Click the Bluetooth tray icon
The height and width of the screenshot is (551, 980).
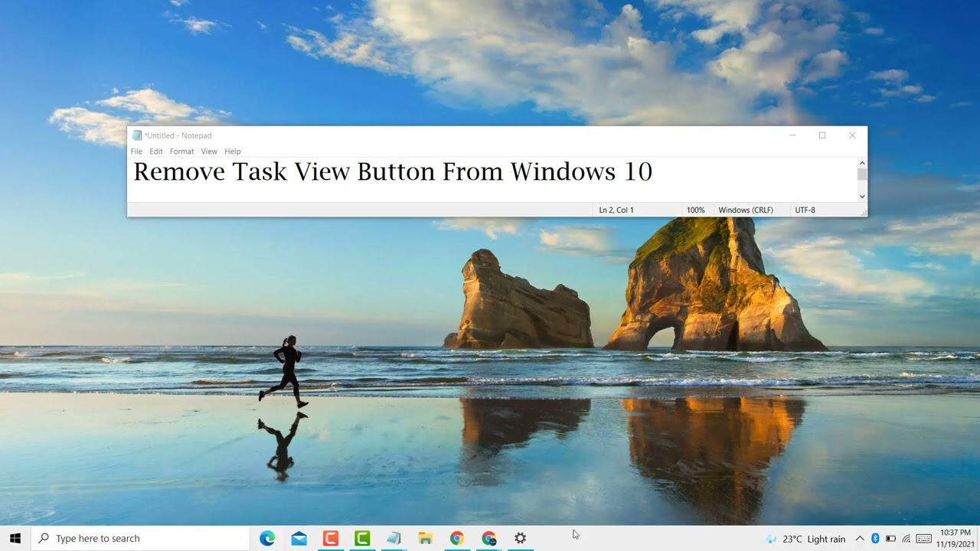coord(875,539)
